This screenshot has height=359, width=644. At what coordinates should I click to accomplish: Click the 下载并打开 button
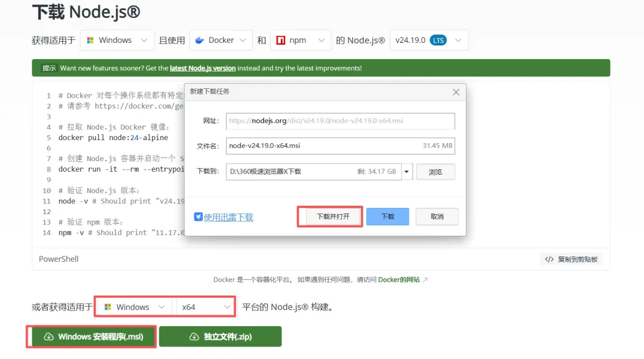coord(333,216)
